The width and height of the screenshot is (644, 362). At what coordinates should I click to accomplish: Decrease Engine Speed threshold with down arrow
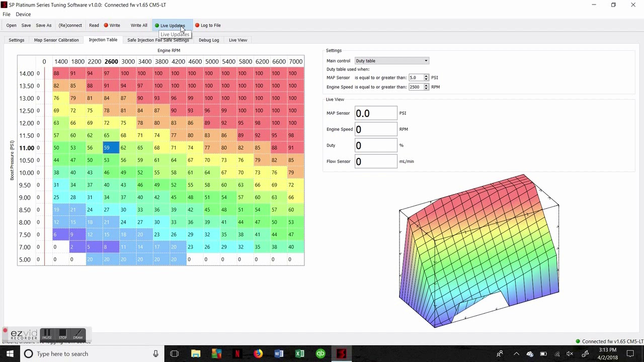(426, 88)
